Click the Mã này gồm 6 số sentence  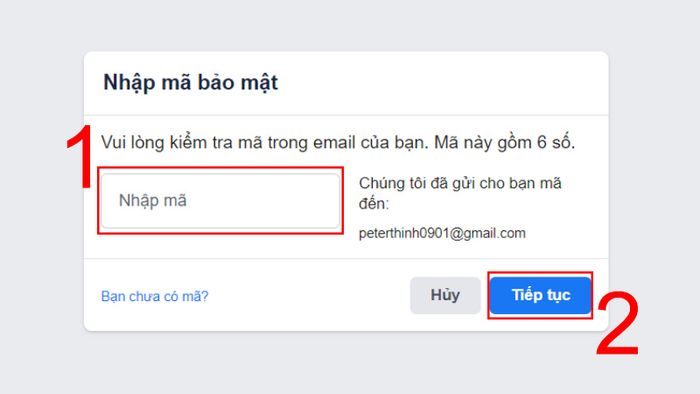[x=504, y=143]
